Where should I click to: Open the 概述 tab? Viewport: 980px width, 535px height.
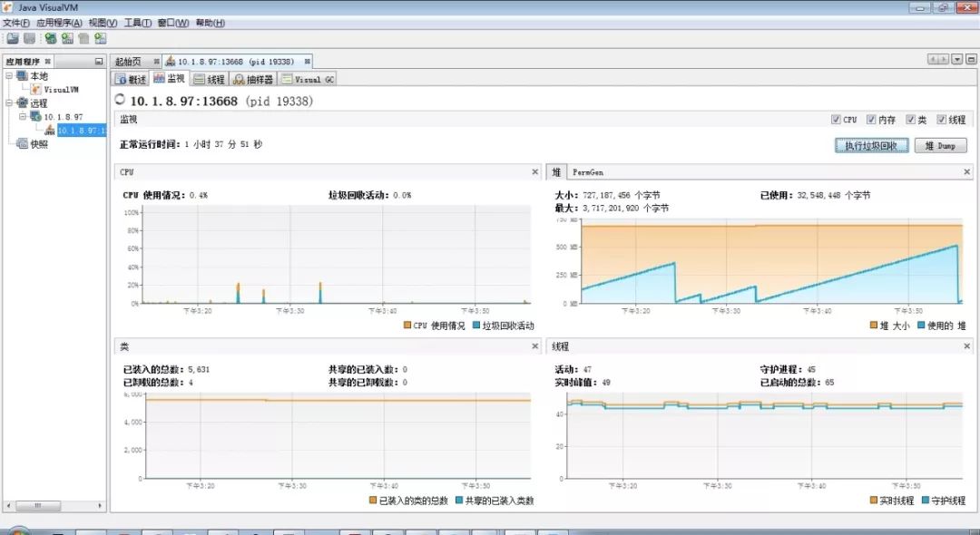131,79
